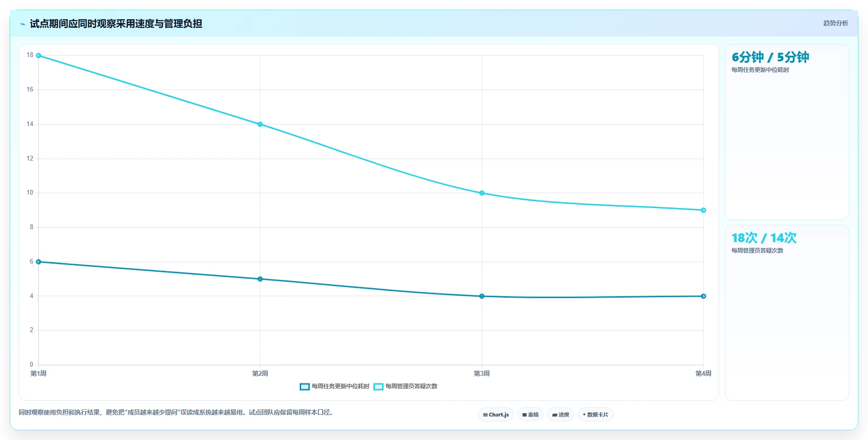868x440 pixels.
Task: Click the card caption 每周管理员答疑次数
Action: coord(757,251)
